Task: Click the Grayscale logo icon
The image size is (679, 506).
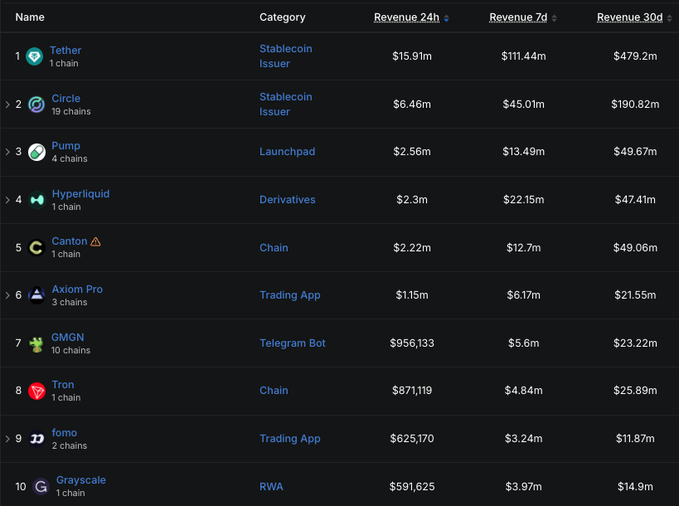Action: coord(41,487)
